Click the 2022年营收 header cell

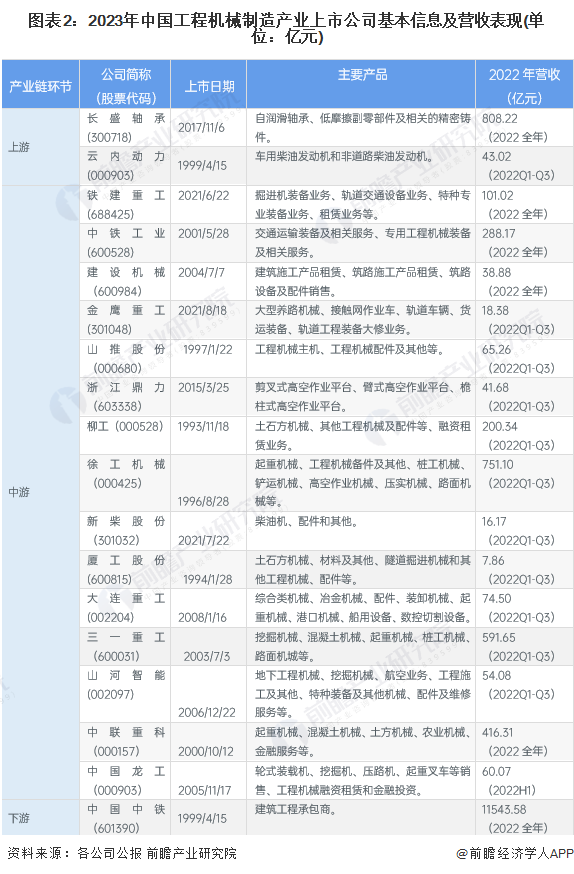tap(524, 85)
